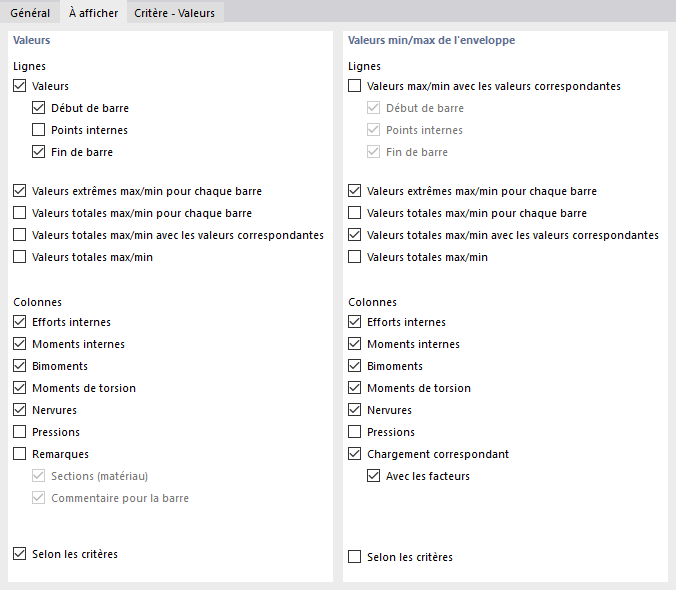Enable Valeurs totales max/min in left panel
The image size is (676, 590).
[20, 257]
